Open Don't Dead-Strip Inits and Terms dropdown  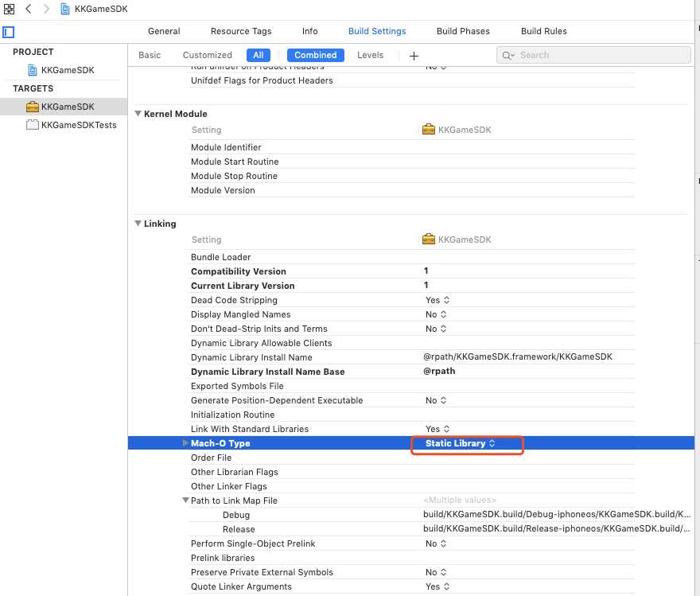click(x=436, y=329)
